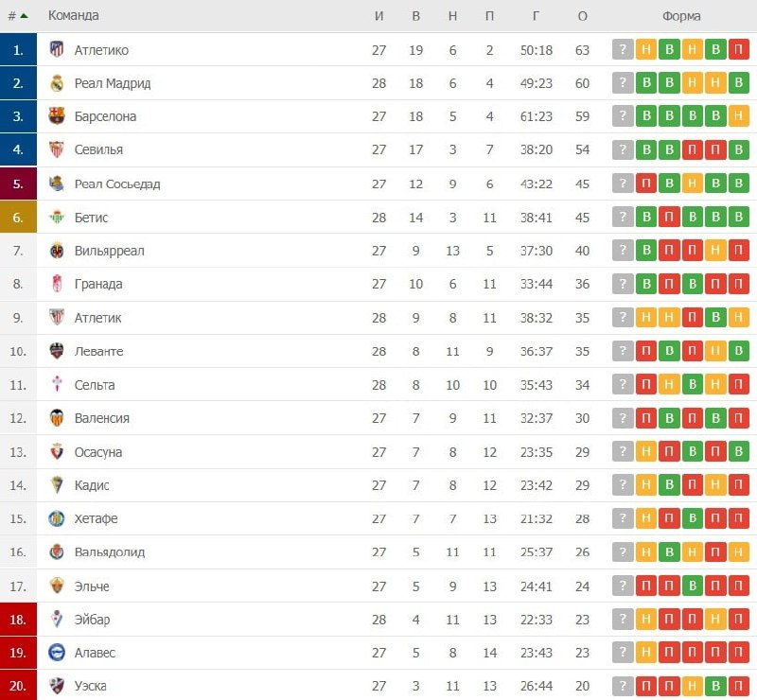
Task: Click the Команда column header
Action: 74,16
